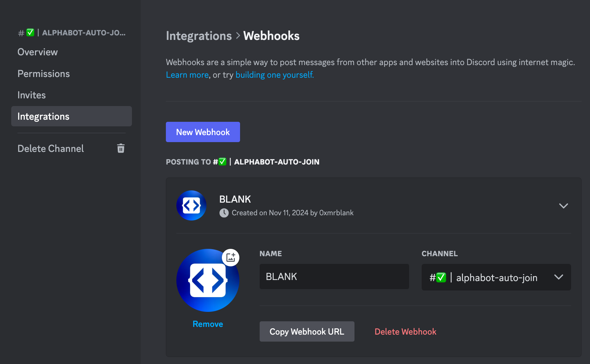Edit the webhook NAME field
This screenshot has height=364, width=590.
click(x=334, y=276)
